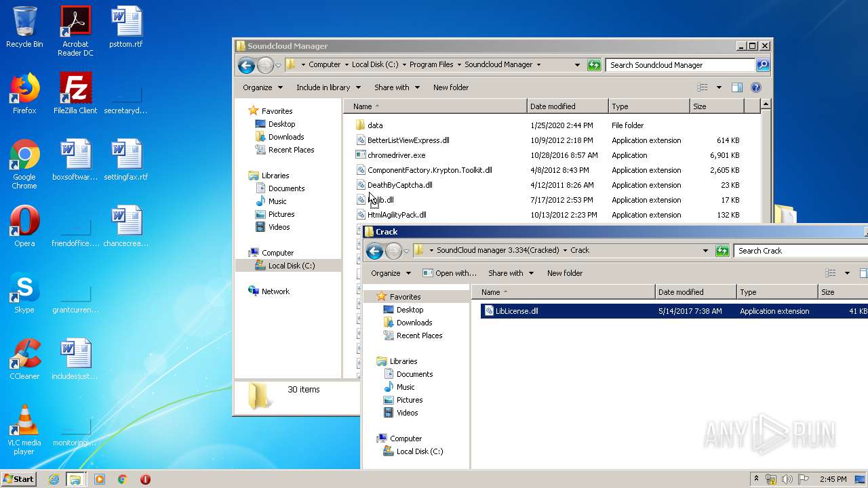Select chromedriver.exe in Soundcloud Manager
Image resolution: width=868 pixels, height=488 pixels.
coord(396,155)
